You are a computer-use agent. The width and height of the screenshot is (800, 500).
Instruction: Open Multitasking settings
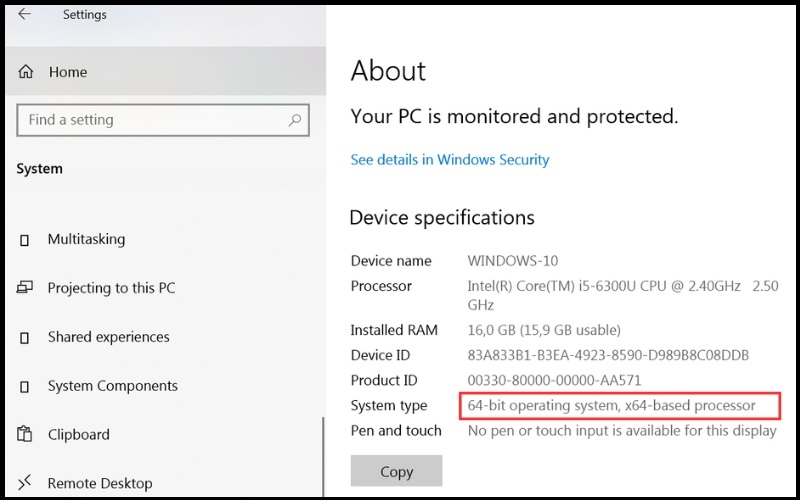click(86, 239)
